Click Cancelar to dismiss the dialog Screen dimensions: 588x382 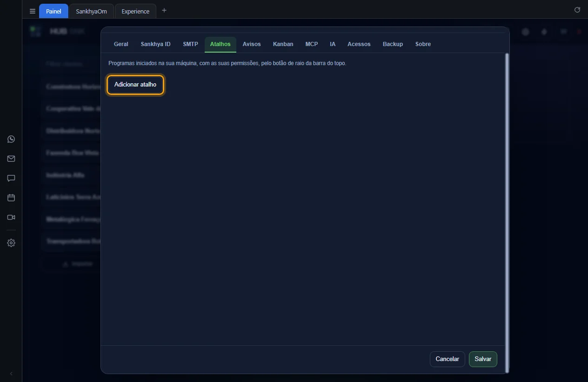coord(447,359)
